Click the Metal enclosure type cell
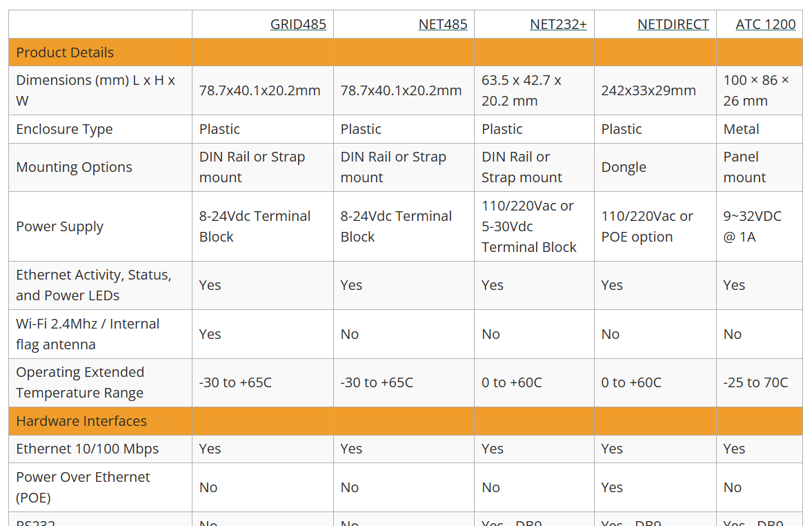 click(x=760, y=129)
